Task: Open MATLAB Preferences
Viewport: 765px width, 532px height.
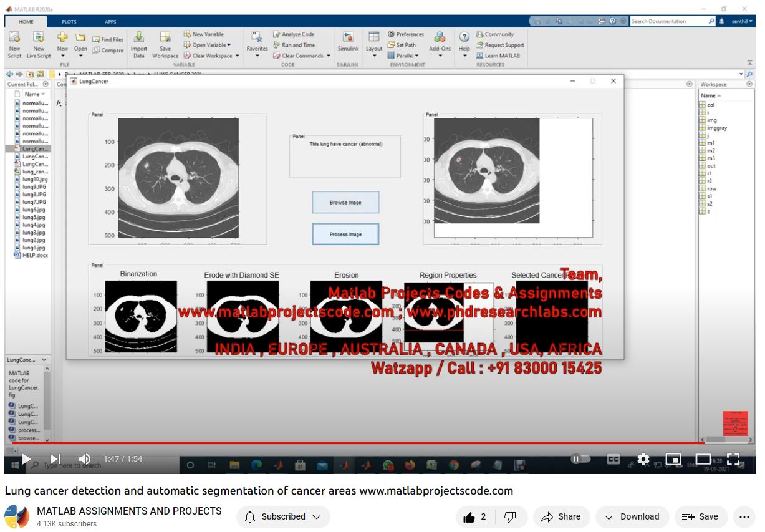Action: 405,34
